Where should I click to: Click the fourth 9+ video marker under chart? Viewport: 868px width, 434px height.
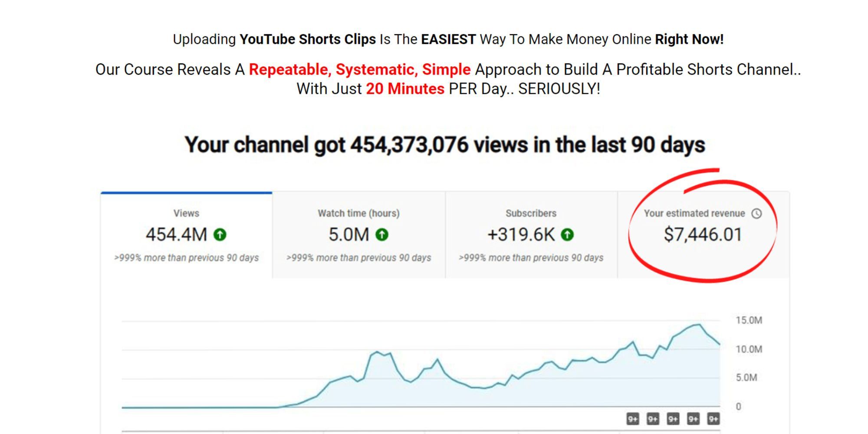click(x=693, y=419)
